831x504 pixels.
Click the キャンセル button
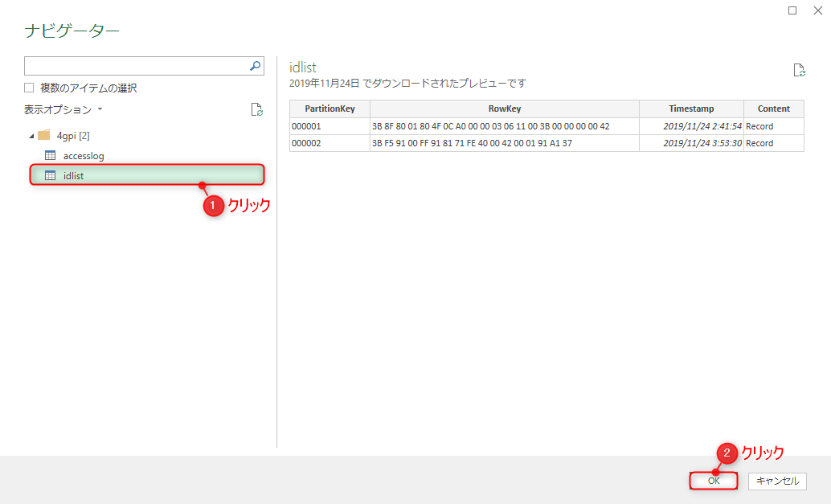777,481
